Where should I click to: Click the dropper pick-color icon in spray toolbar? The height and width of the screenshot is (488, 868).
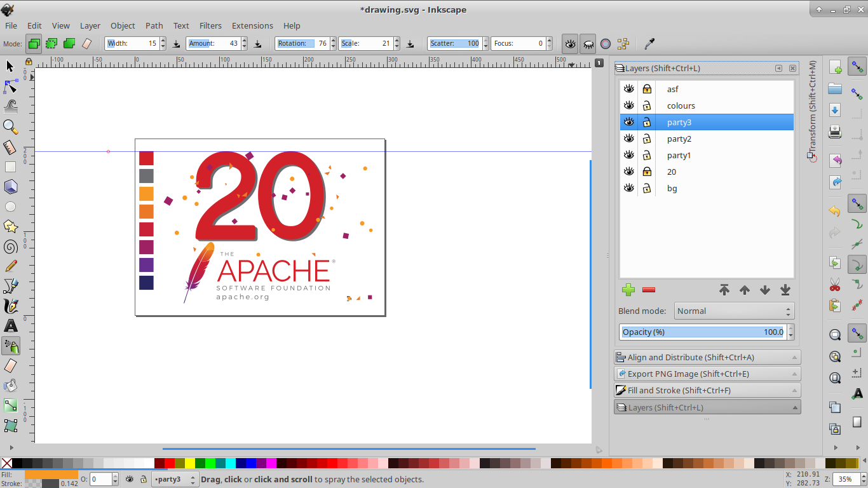point(649,44)
